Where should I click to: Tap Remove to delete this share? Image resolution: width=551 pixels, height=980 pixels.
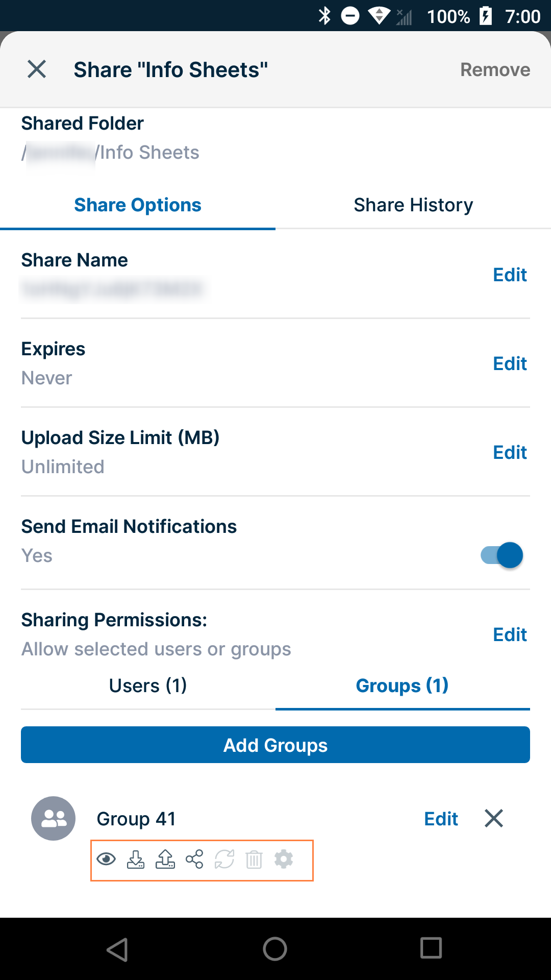[495, 69]
